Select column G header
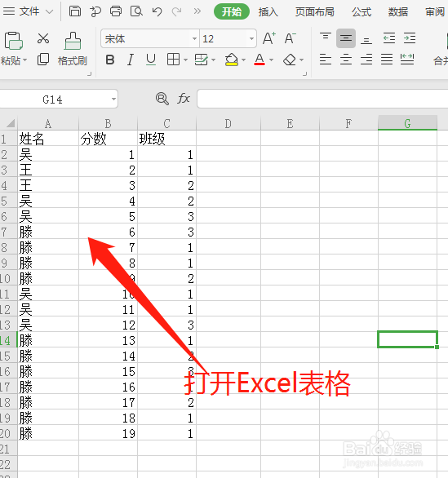 [407, 123]
